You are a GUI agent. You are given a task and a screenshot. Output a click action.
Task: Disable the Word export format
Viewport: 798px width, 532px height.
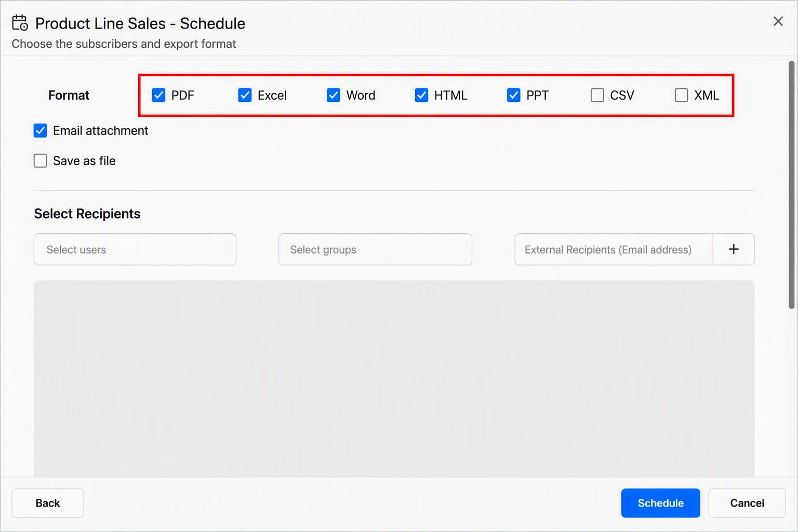pos(334,95)
